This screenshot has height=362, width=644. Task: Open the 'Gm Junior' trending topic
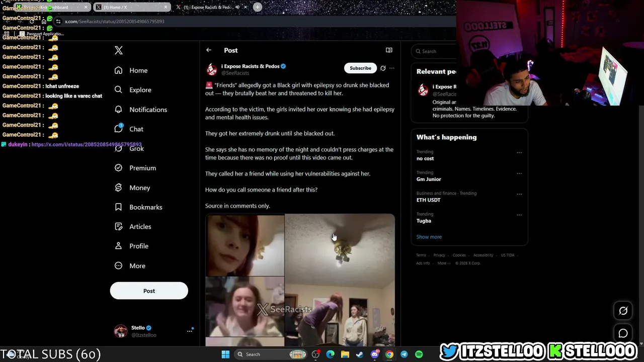429,179
